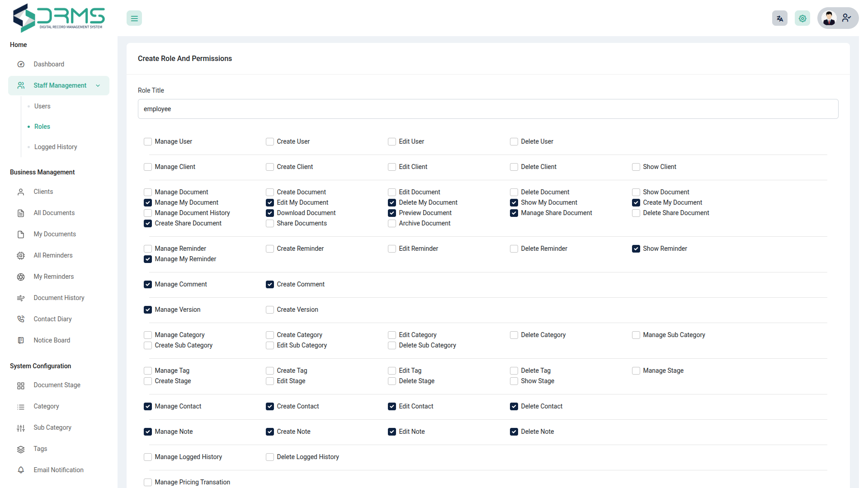The image size is (868, 488).
Task: Click the Tags layers icon
Action: tap(21, 449)
